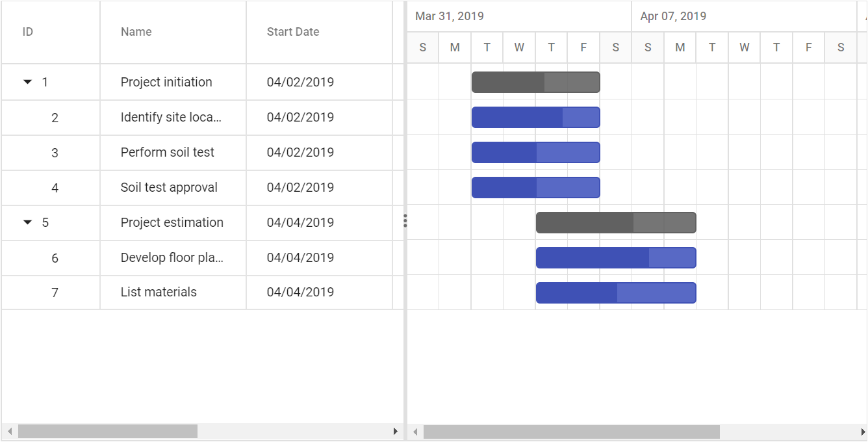Click the ID cell with value 7
868x442 pixels.
pos(51,292)
